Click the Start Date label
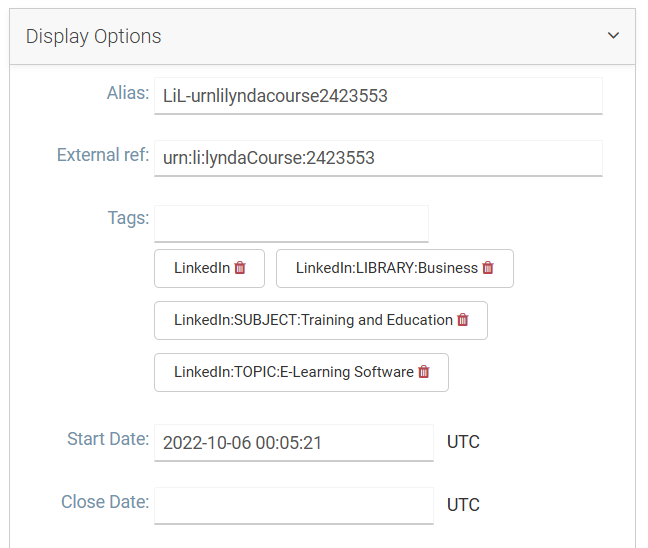This screenshot has width=648, height=548. tap(108, 439)
